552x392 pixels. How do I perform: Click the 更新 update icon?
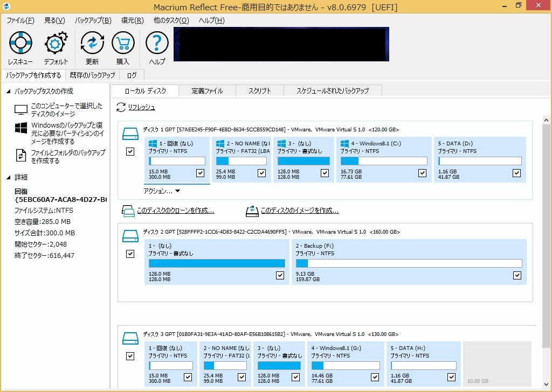[x=92, y=43]
